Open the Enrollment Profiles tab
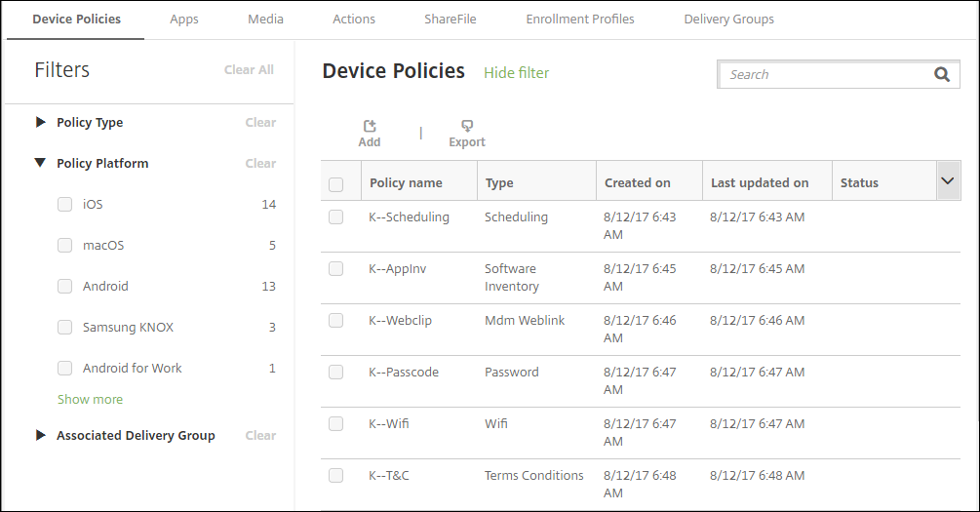Viewport: 980px width, 512px height. click(579, 20)
